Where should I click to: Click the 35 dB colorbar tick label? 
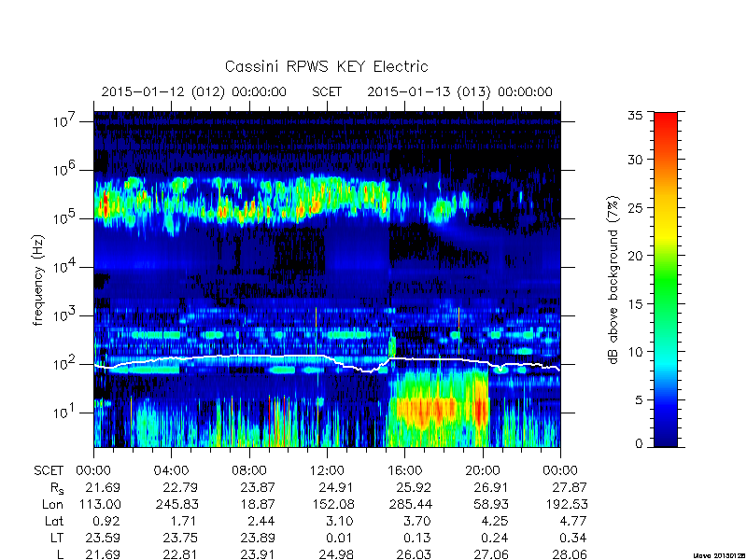(635, 116)
